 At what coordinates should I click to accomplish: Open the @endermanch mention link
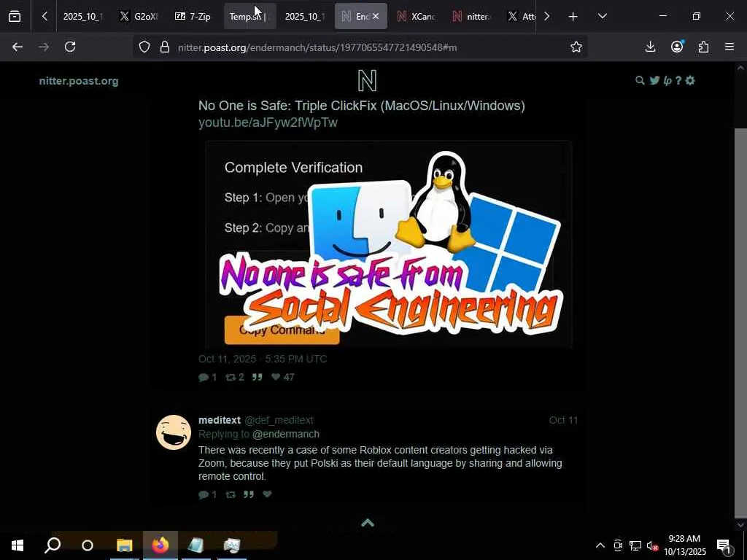point(286,435)
